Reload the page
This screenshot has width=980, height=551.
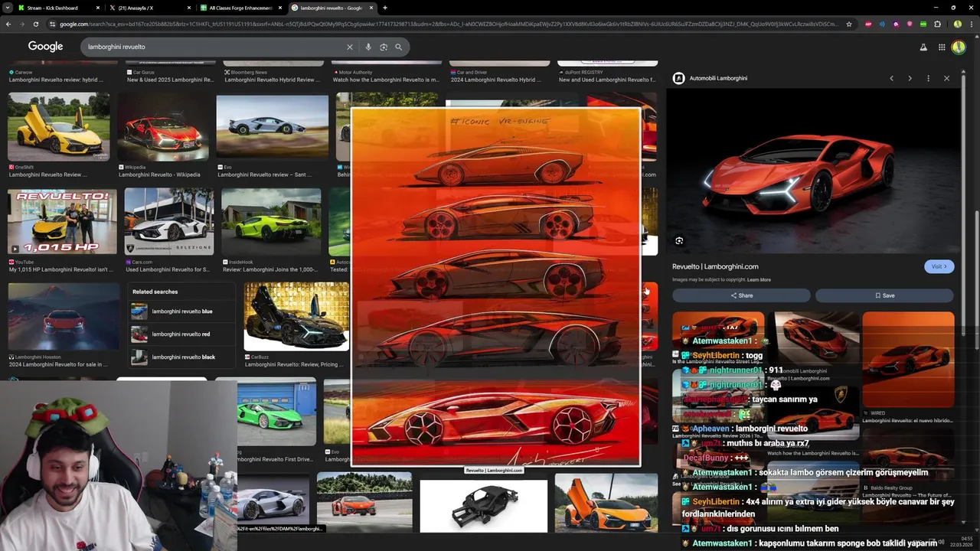36,24
